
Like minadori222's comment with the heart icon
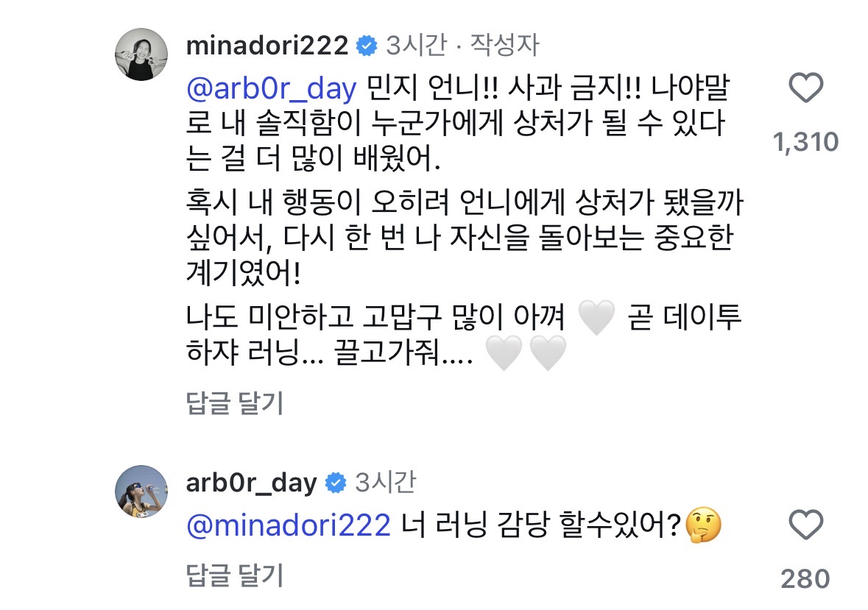click(805, 88)
